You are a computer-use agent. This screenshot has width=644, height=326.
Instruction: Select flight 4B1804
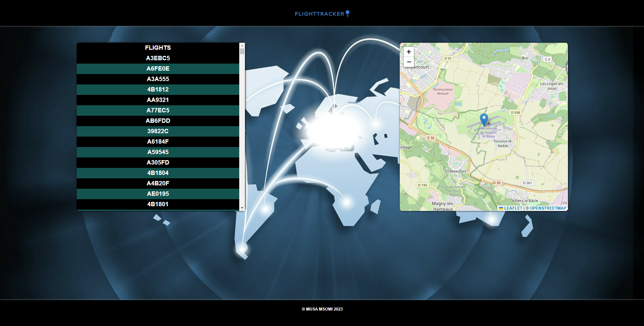(x=158, y=173)
